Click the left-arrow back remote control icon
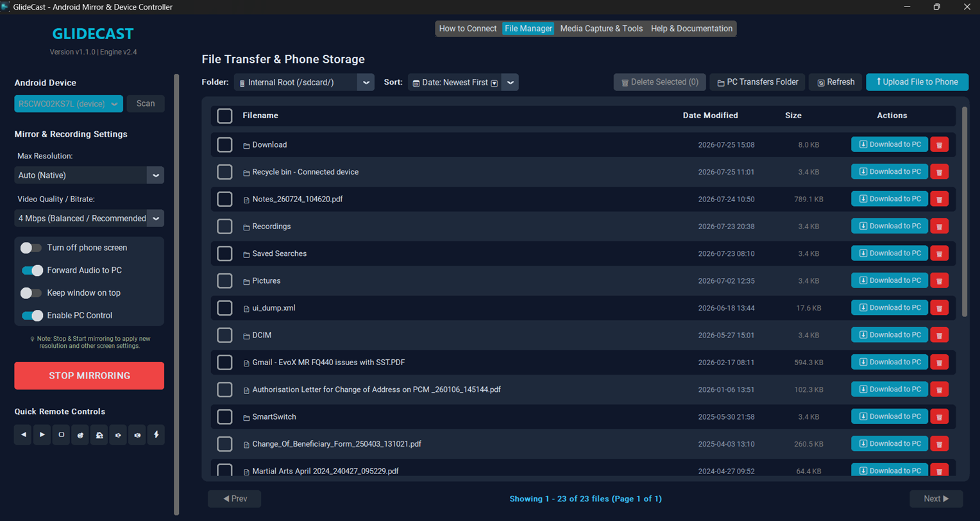 click(x=24, y=434)
